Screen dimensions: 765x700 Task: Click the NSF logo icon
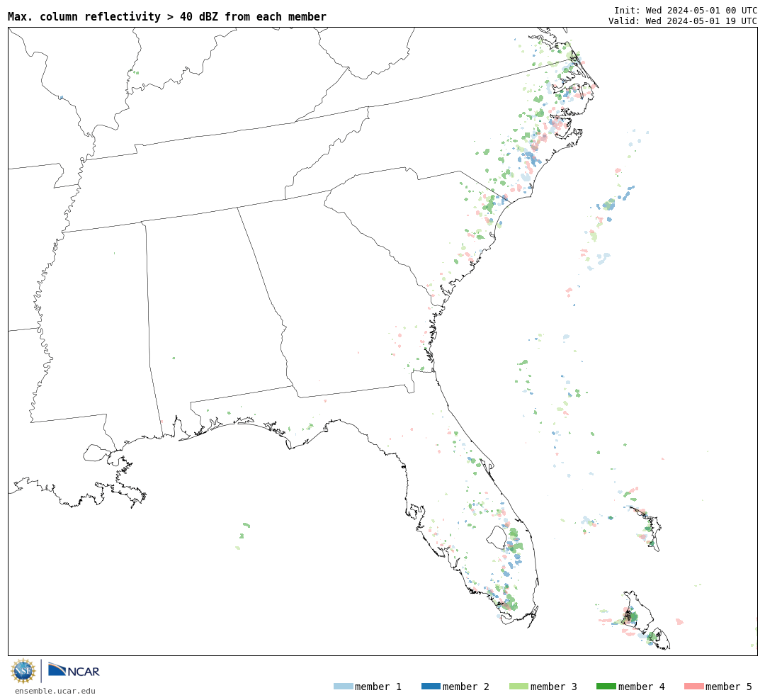23,671
